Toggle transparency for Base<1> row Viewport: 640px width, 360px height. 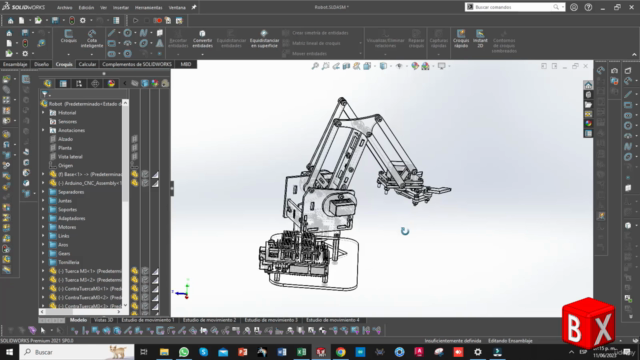click(x=155, y=174)
